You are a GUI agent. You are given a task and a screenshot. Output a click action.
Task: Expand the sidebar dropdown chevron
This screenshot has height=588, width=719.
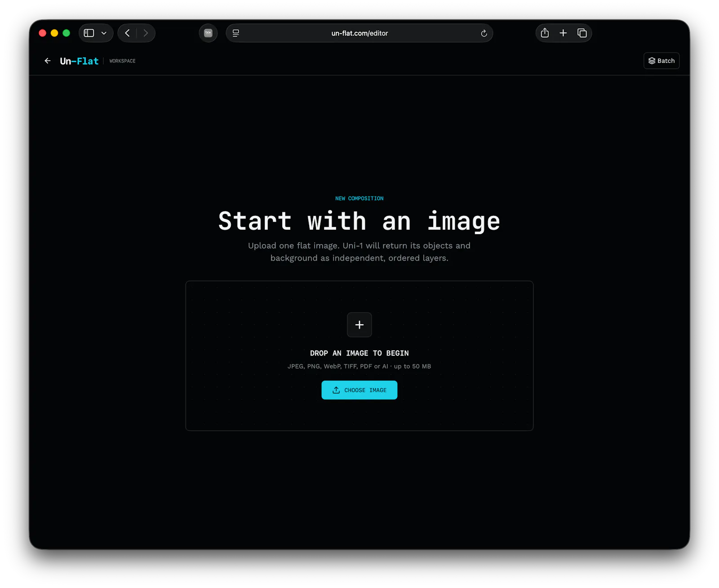[x=104, y=33]
